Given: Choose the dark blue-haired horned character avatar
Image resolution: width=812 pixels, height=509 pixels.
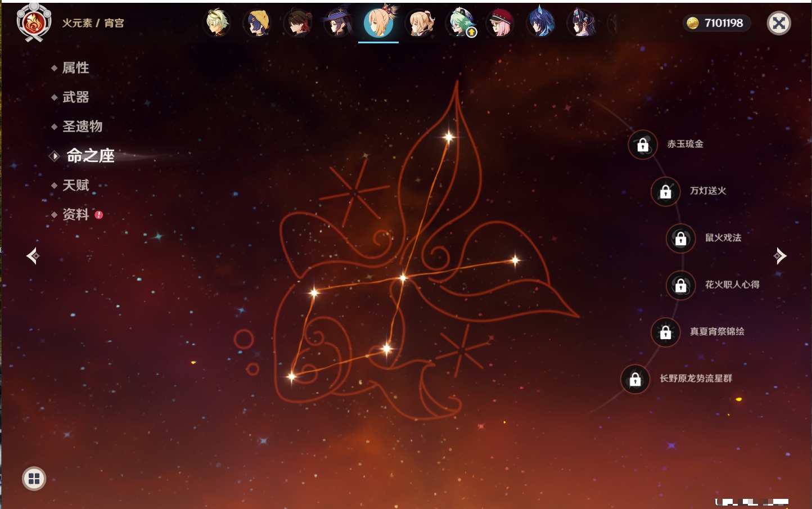Looking at the screenshot, I should click(x=541, y=23).
